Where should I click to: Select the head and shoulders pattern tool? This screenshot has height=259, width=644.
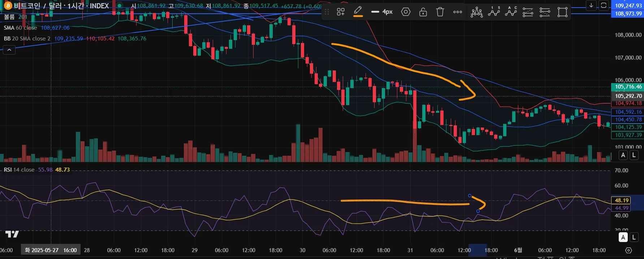(477, 12)
